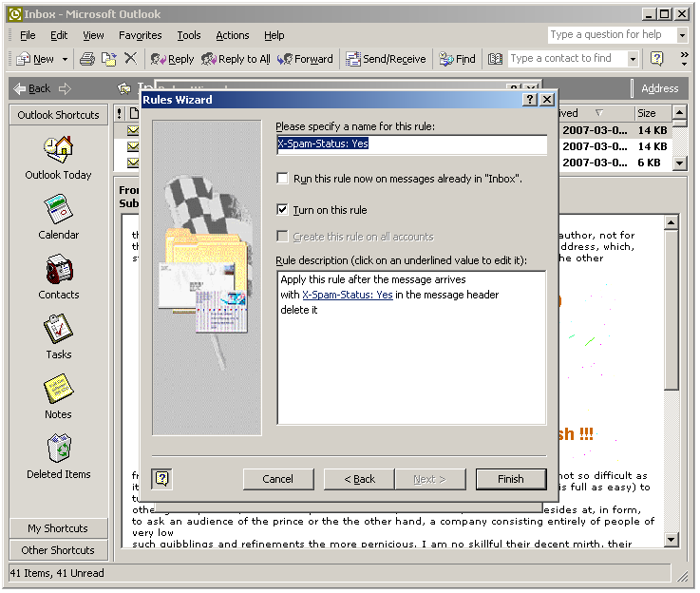Click the navigation Back arrow button
Image resolution: width=700 pixels, height=593 pixels.
pyautogui.click(x=31, y=89)
